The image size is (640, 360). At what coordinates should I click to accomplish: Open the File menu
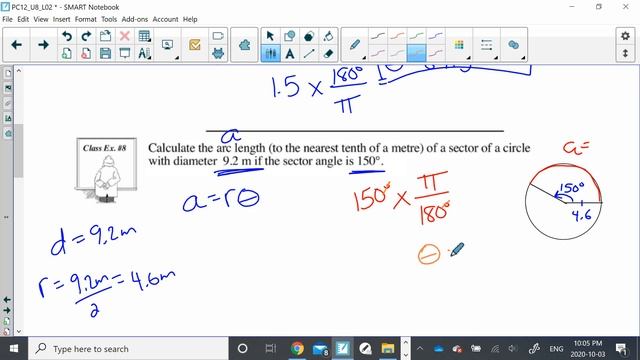tap(7, 19)
